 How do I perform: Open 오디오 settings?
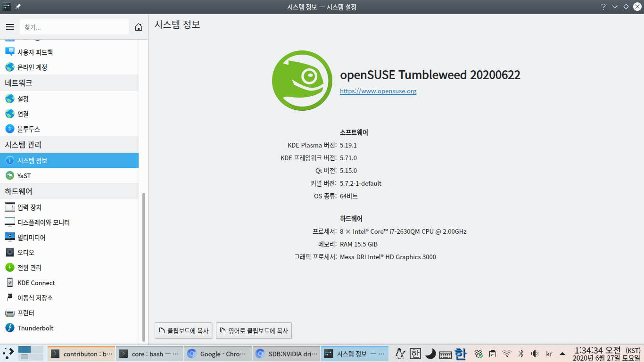69,253
